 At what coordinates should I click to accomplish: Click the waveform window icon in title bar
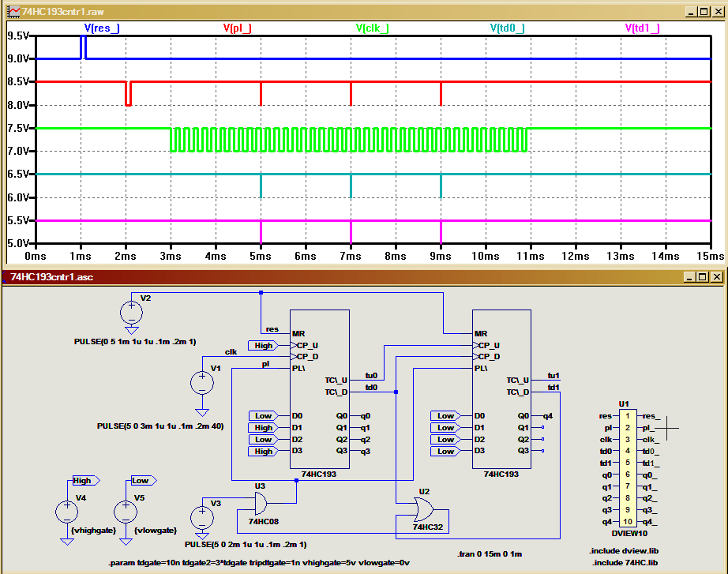[14, 12]
